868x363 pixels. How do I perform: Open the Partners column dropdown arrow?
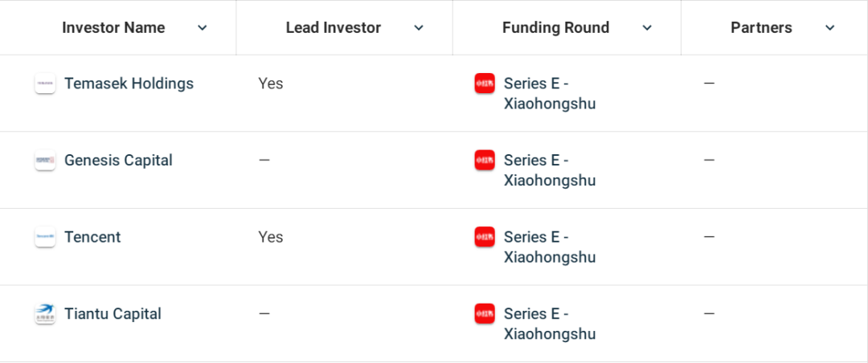pyautogui.click(x=830, y=28)
